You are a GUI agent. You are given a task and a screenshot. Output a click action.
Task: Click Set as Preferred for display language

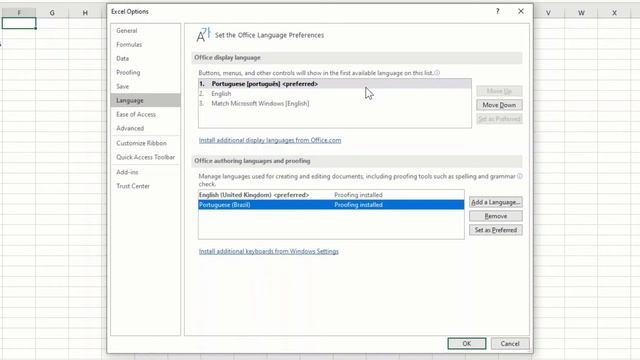point(499,119)
